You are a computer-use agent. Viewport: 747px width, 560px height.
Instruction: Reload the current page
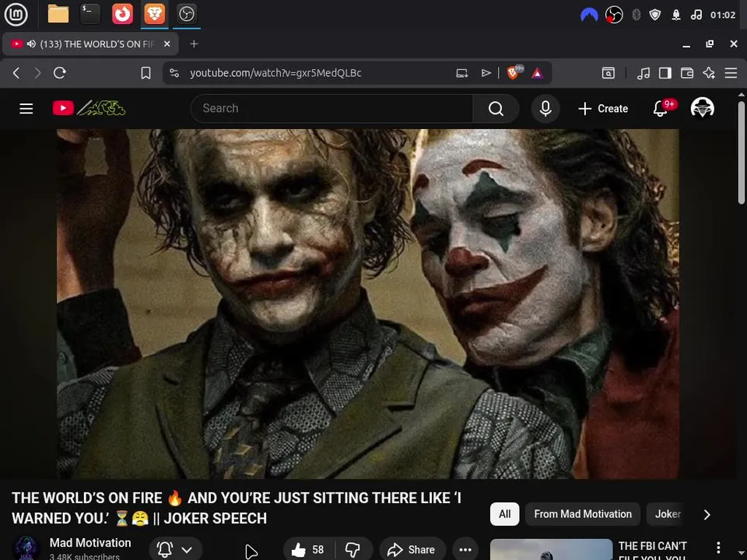[60, 73]
